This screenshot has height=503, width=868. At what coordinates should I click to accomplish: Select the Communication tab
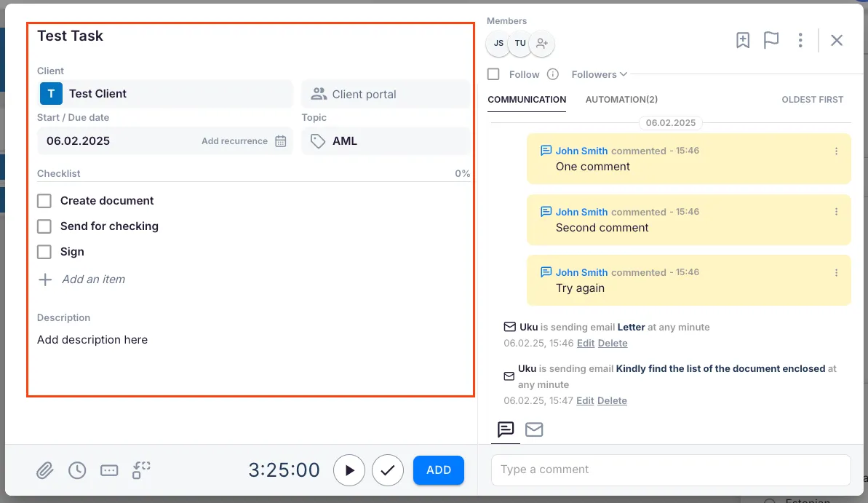click(527, 100)
